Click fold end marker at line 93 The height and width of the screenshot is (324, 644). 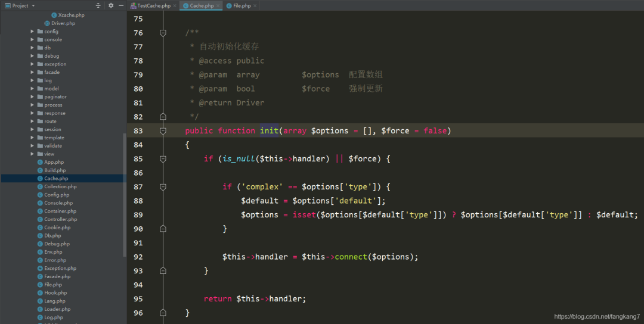point(163,270)
